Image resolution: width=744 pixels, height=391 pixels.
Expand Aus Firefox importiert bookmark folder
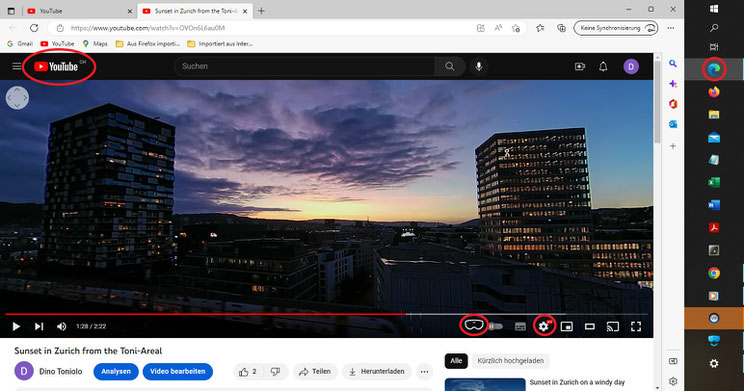pos(148,44)
